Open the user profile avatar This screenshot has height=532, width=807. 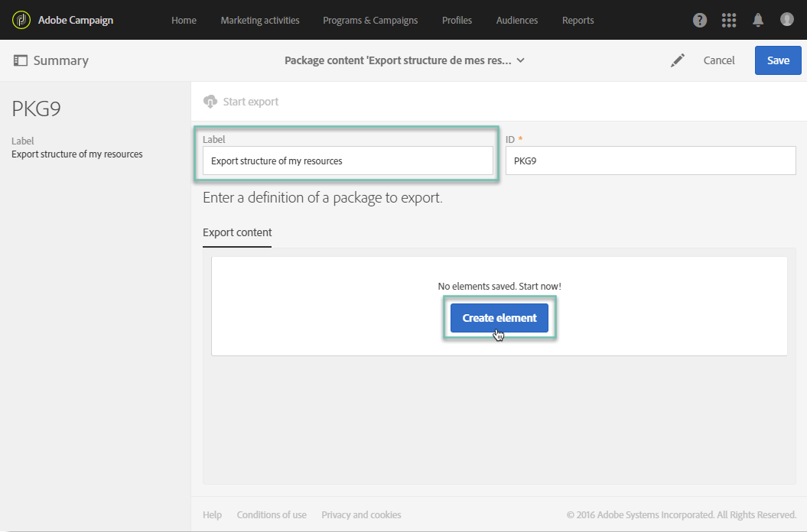(787, 19)
